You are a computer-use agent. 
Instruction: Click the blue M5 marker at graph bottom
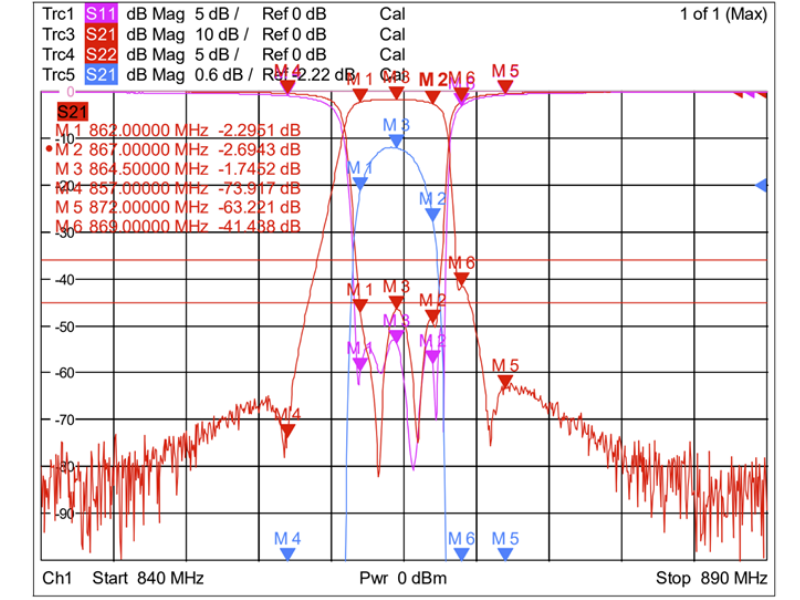point(506,552)
